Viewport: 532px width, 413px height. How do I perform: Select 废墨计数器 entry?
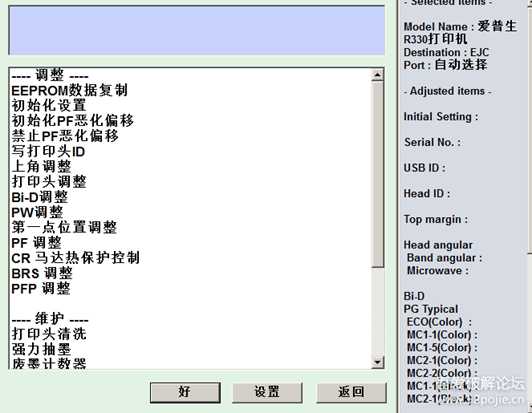pyautogui.click(x=49, y=363)
